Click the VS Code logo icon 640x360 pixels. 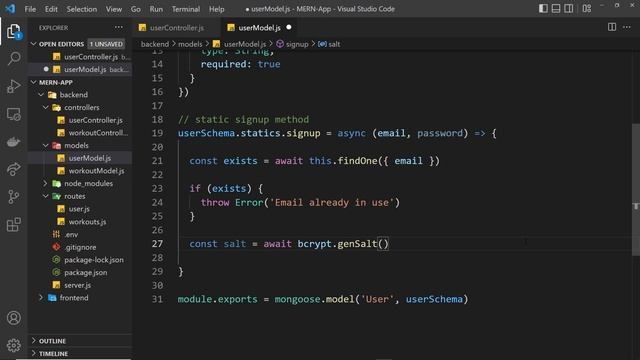point(10,9)
